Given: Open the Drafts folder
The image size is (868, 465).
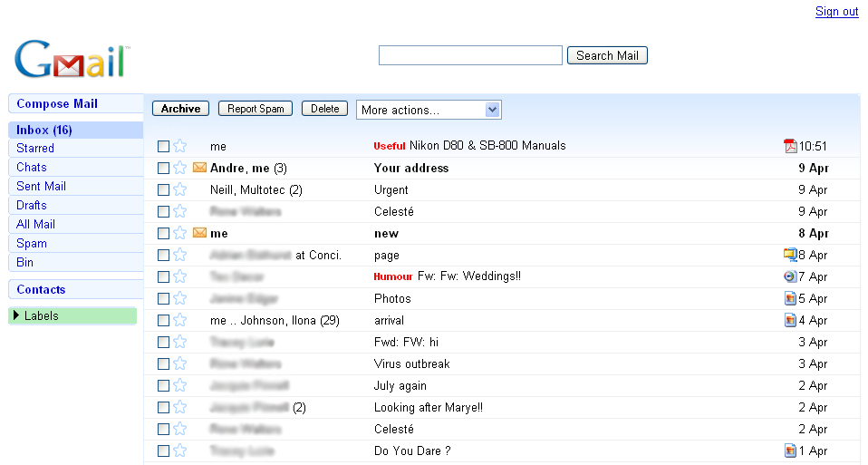Looking at the screenshot, I should coord(32,206).
